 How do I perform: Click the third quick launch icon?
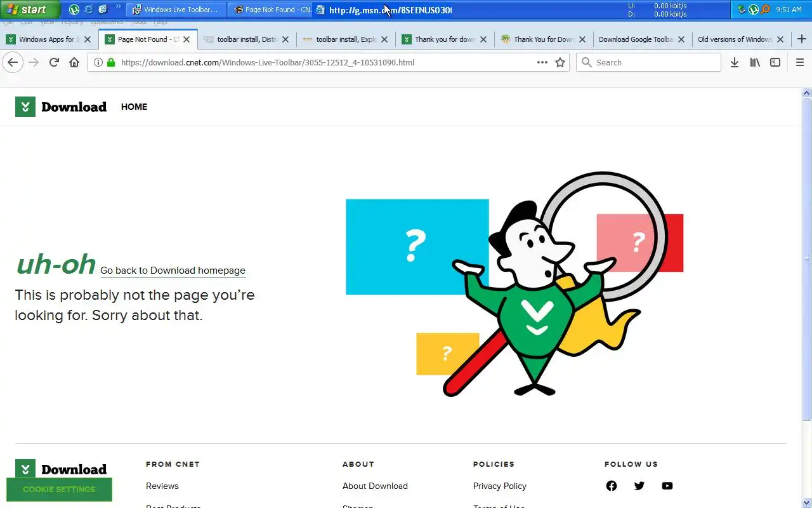[x=103, y=10]
